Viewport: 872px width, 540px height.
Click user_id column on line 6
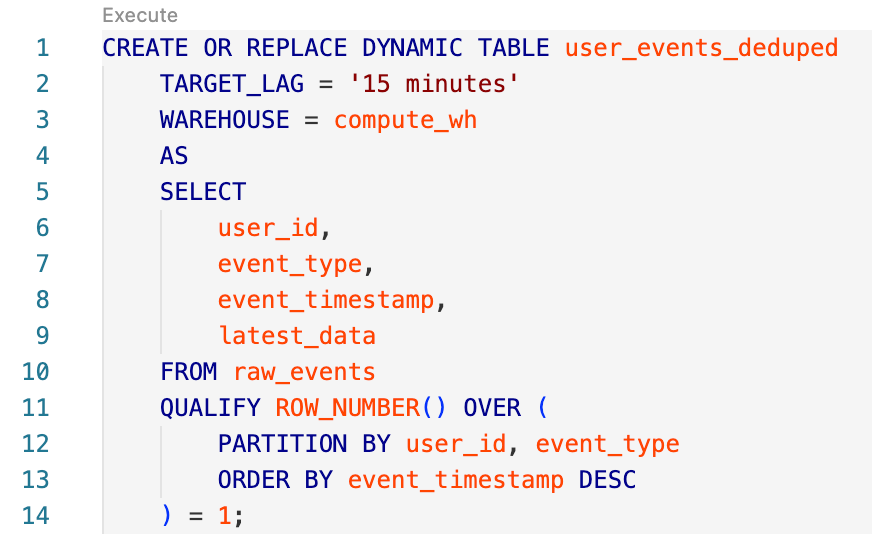[268, 228]
